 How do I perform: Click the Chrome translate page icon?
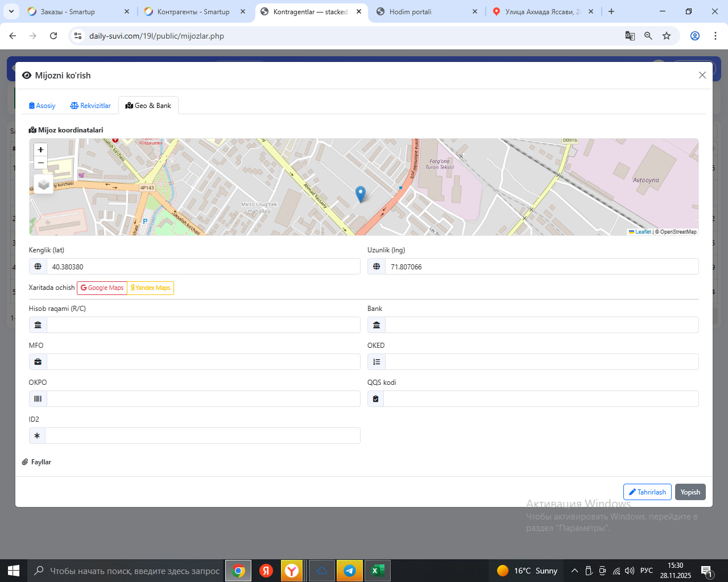click(x=630, y=36)
